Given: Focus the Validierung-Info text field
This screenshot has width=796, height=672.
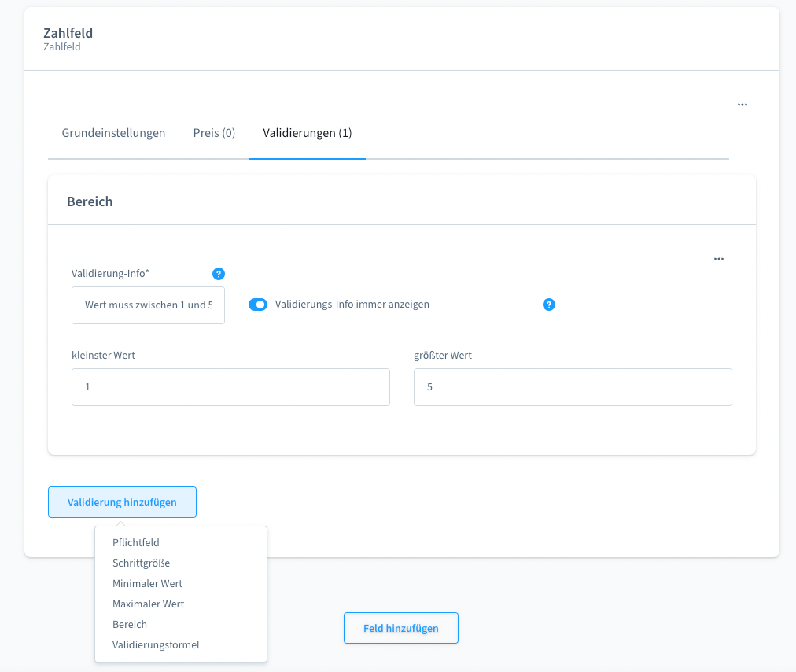Looking at the screenshot, I should [x=148, y=305].
